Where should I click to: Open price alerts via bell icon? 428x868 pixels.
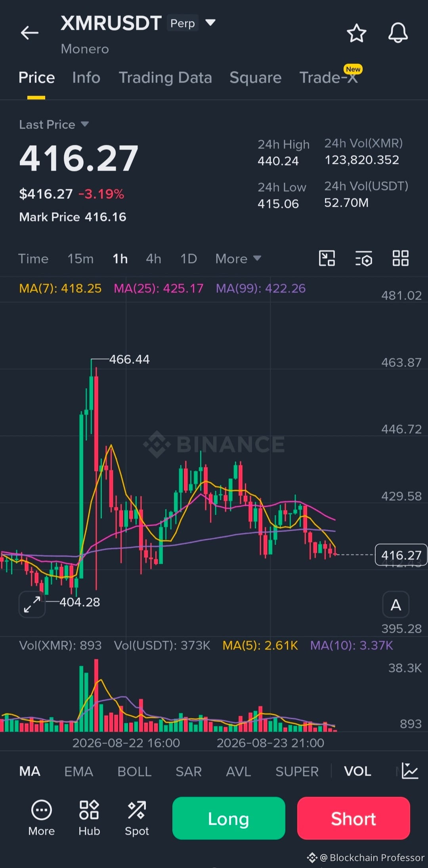pos(398,33)
